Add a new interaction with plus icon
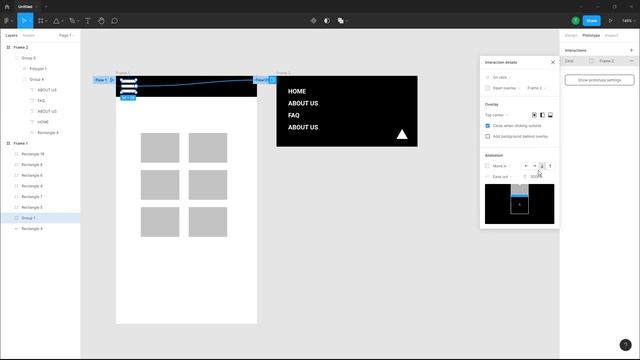 pos(631,50)
